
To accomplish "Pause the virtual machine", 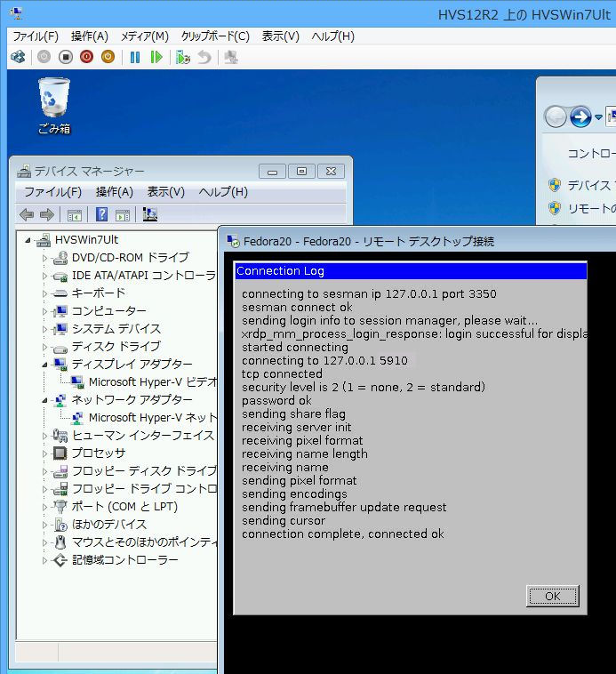I will [x=135, y=57].
